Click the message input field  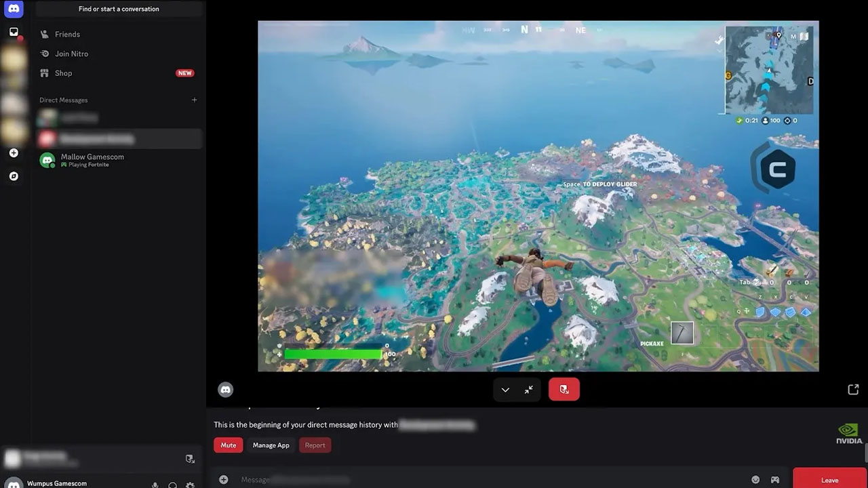407,479
